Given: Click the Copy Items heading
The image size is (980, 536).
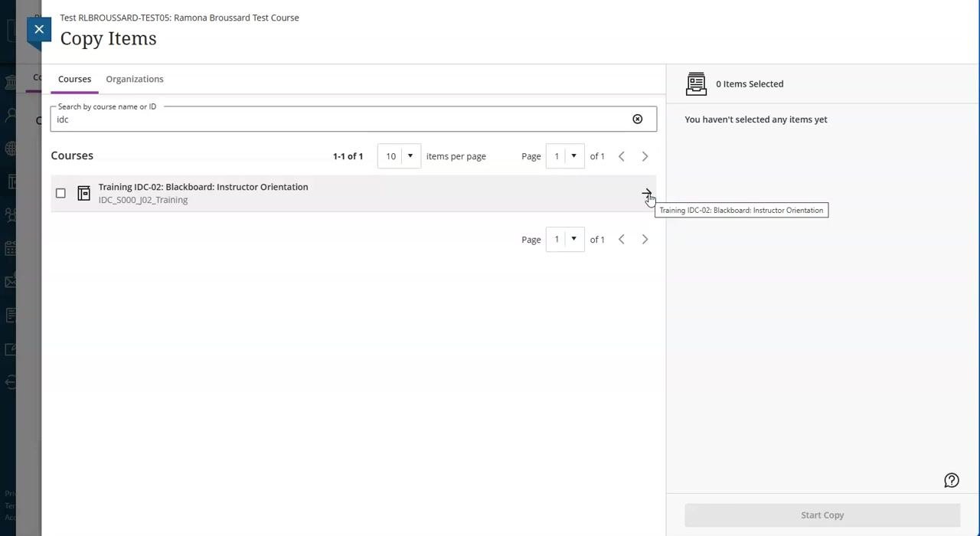Looking at the screenshot, I should point(108,38).
